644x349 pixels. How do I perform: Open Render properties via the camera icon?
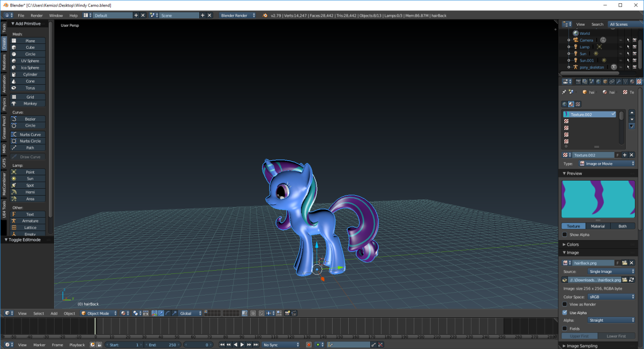(x=579, y=81)
